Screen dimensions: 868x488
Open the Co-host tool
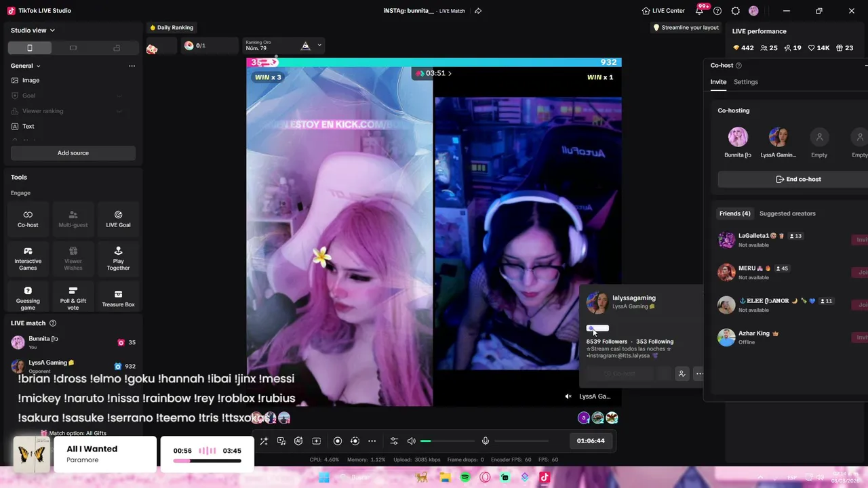[x=28, y=218]
